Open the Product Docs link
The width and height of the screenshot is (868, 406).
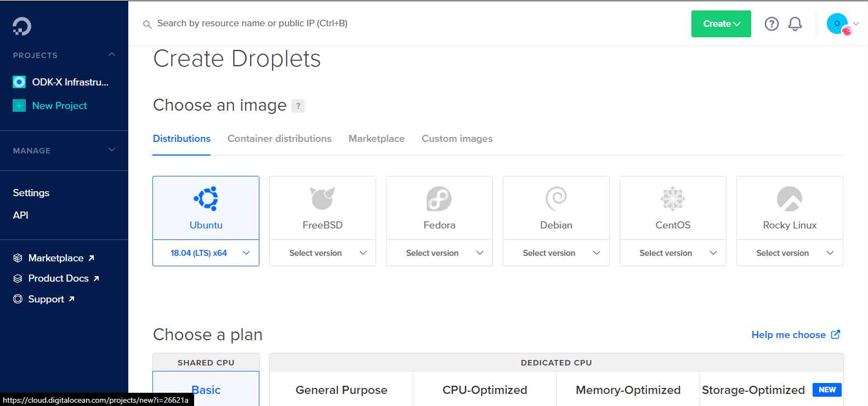59,278
